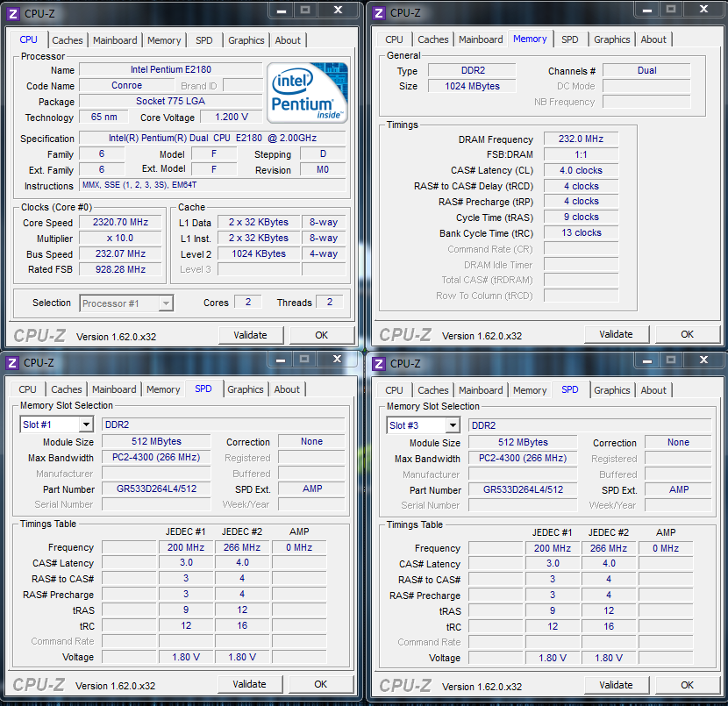Click Validate in the Memory tab window
This screenshot has height=706, width=728.
616,334
